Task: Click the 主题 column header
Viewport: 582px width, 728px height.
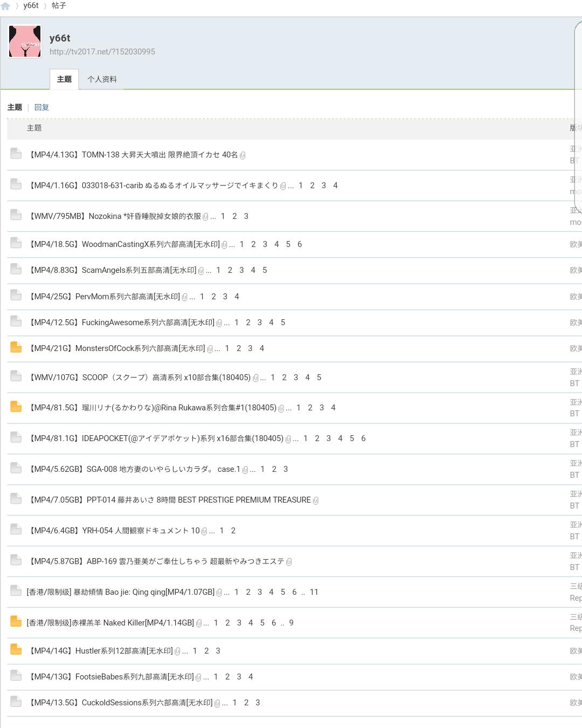Action: point(34,128)
